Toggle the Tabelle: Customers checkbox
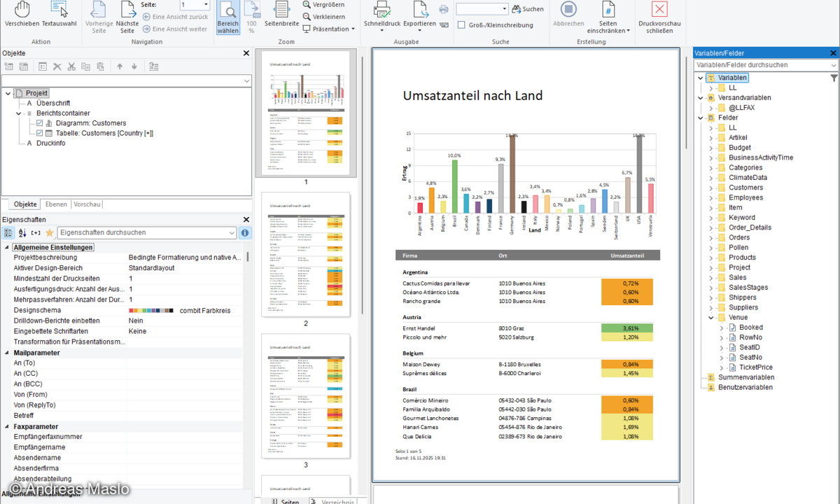The height and width of the screenshot is (504, 840). (x=40, y=133)
